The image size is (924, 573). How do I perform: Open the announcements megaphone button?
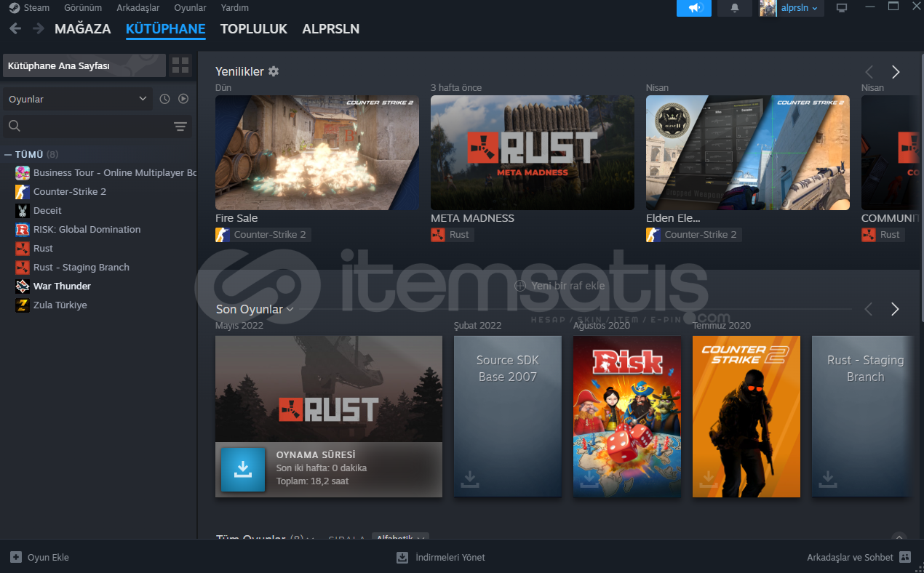pyautogui.click(x=694, y=8)
